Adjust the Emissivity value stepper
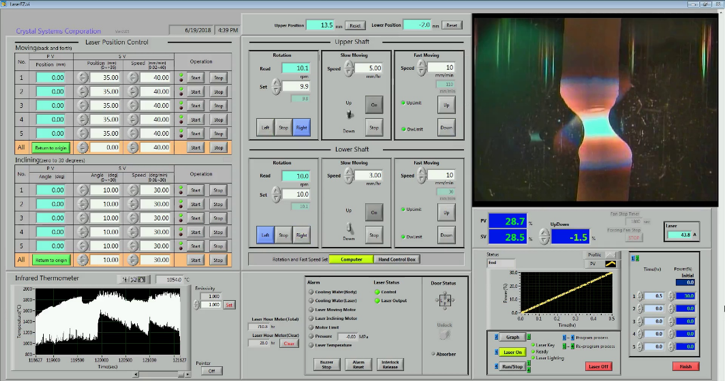 click(x=197, y=304)
